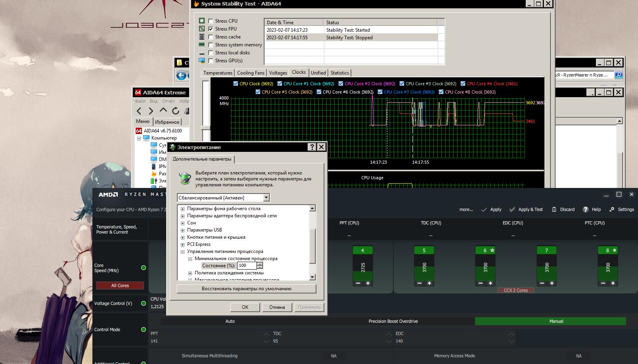Uncheck the Stress FPU checkbox
This screenshot has width=638, height=364.
[211, 29]
